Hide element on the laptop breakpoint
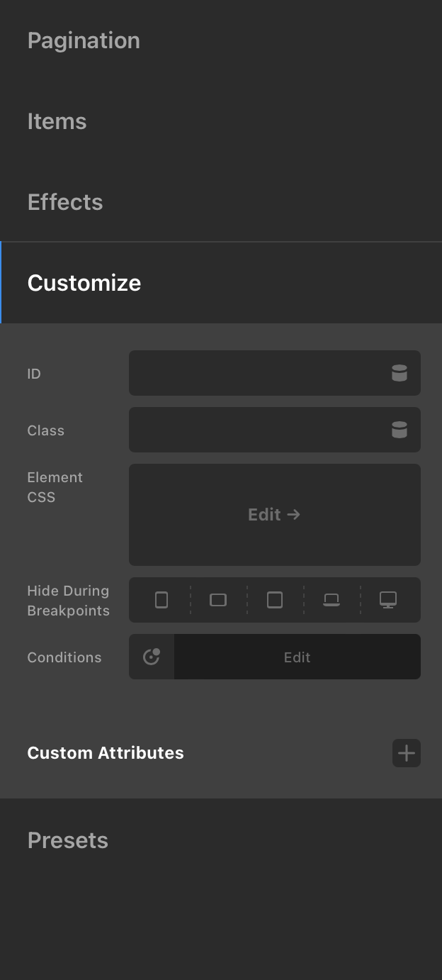The width and height of the screenshot is (442, 980). tap(331, 600)
